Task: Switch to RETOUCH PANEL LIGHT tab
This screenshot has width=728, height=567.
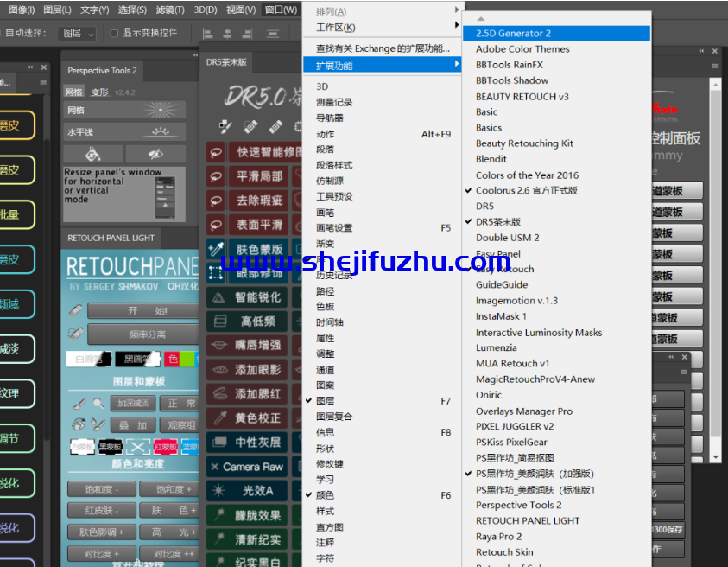Action: [x=111, y=238]
